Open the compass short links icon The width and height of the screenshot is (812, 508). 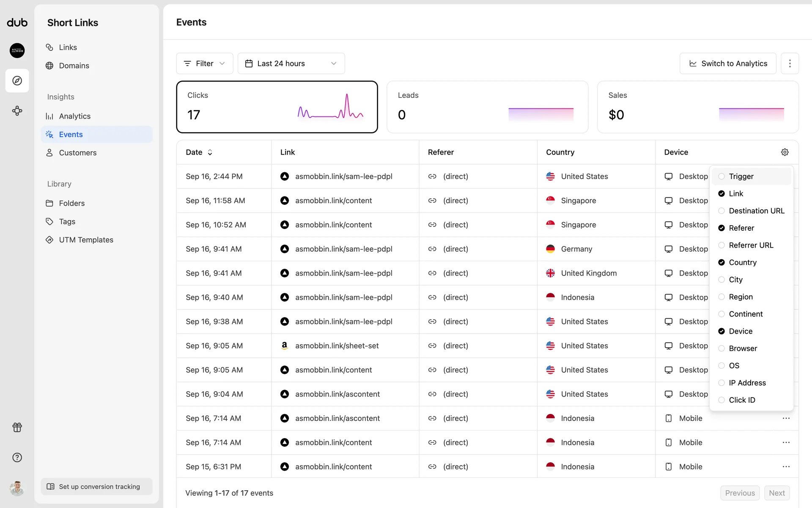tap(17, 80)
